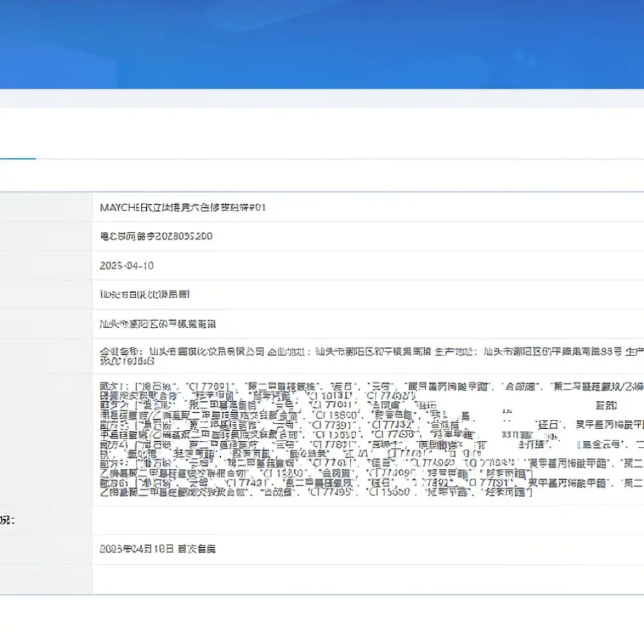This screenshot has width=644, height=644.
Task: Click the "企业名称" company information line
Action: click(x=372, y=356)
